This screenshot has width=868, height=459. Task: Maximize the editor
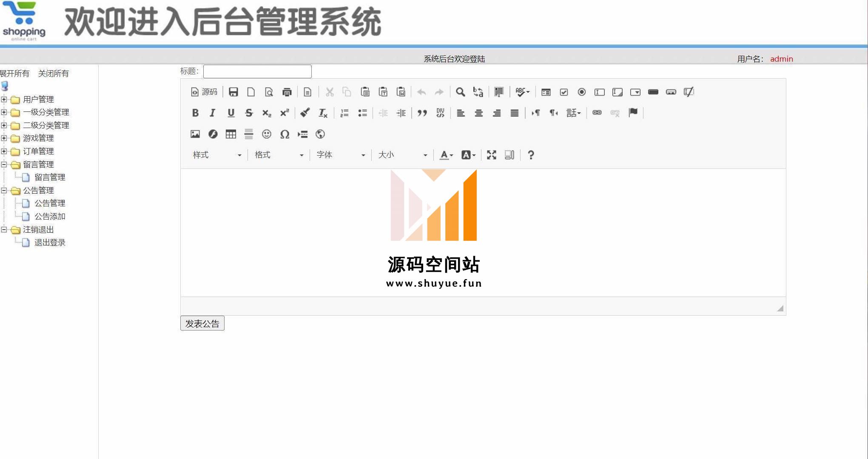click(x=492, y=155)
